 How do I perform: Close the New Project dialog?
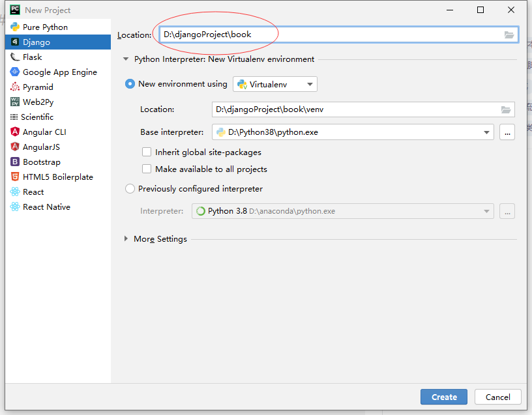coord(511,10)
